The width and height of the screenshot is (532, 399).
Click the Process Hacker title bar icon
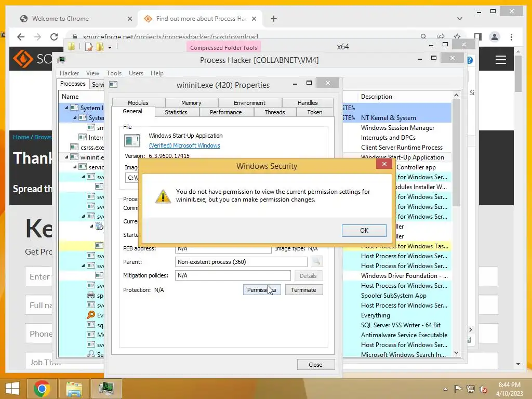[x=61, y=60]
